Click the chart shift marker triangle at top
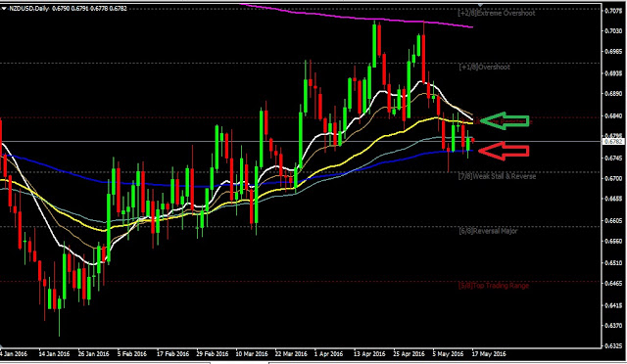627x364 pixels. [480, 5]
